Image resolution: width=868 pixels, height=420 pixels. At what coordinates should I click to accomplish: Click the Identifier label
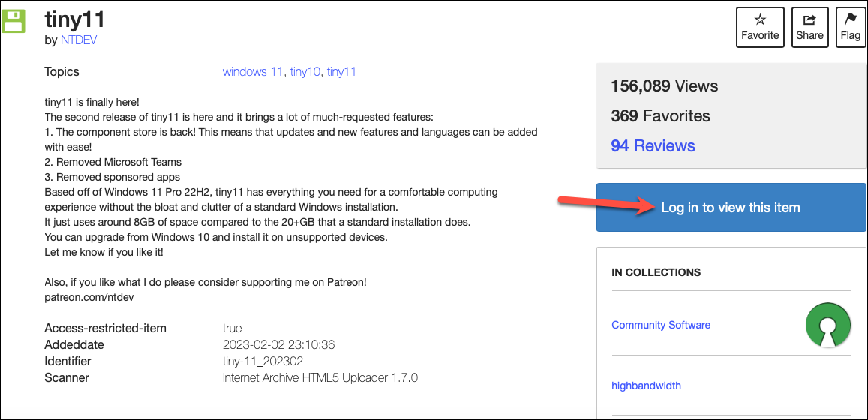(68, 361)
